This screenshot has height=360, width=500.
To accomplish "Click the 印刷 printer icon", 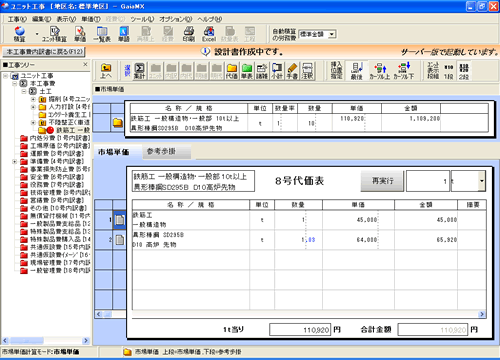I will 189,34.
